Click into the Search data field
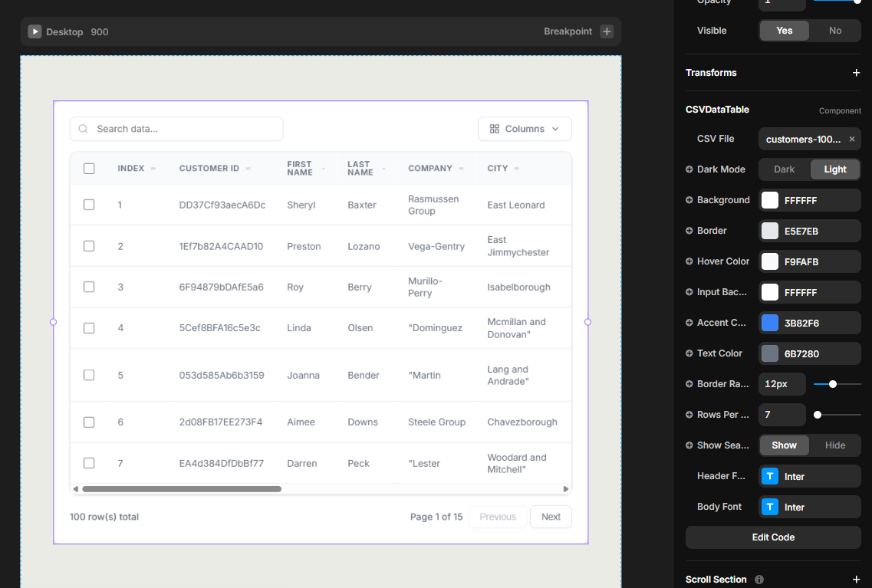 [x=184, y=129]
